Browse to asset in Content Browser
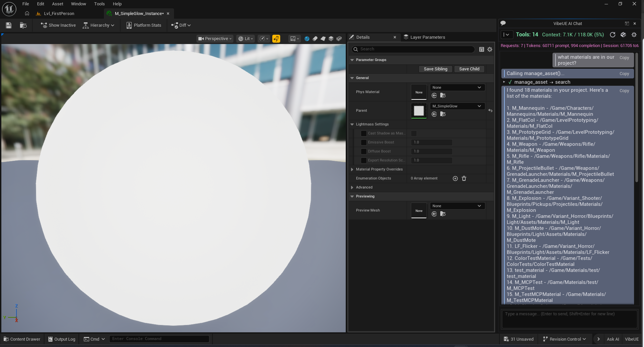Image resolution: width=644 pixels, height=347 pixels. [x=23, y=25]
